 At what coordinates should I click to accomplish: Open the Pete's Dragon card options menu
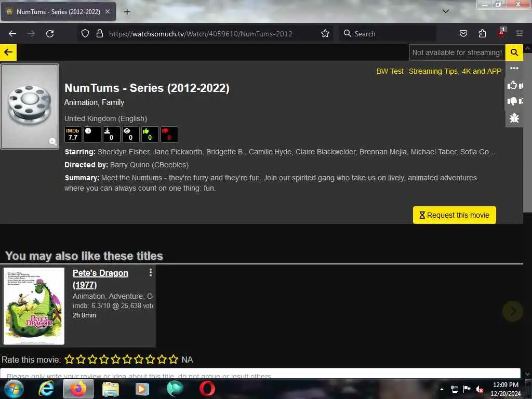click(151, 272)
